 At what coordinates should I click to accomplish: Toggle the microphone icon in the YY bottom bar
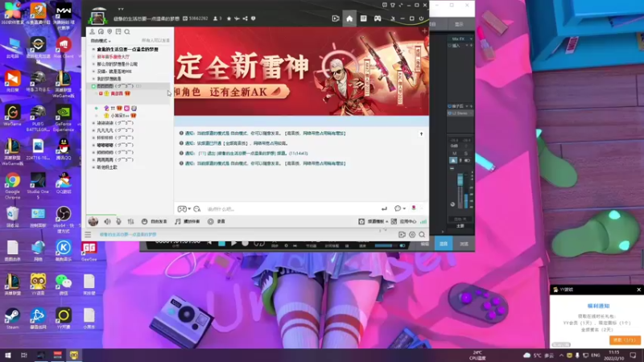118,221
